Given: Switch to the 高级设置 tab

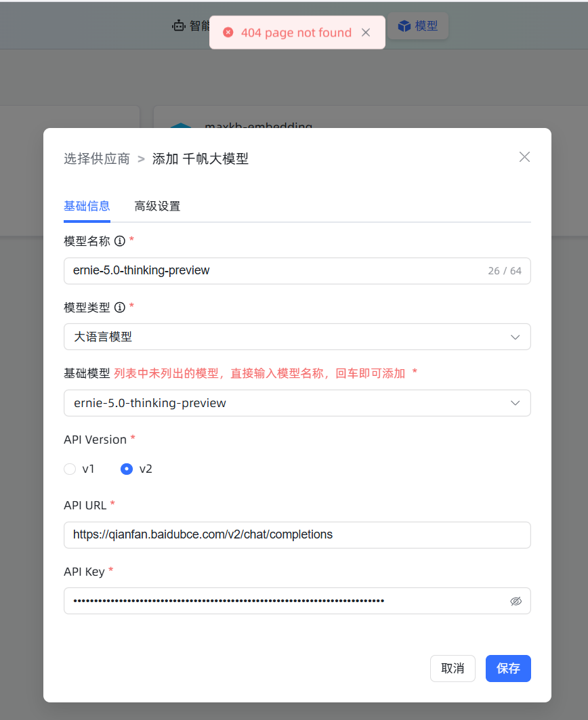Looking at the screenshot, I should tap(157, 206).
